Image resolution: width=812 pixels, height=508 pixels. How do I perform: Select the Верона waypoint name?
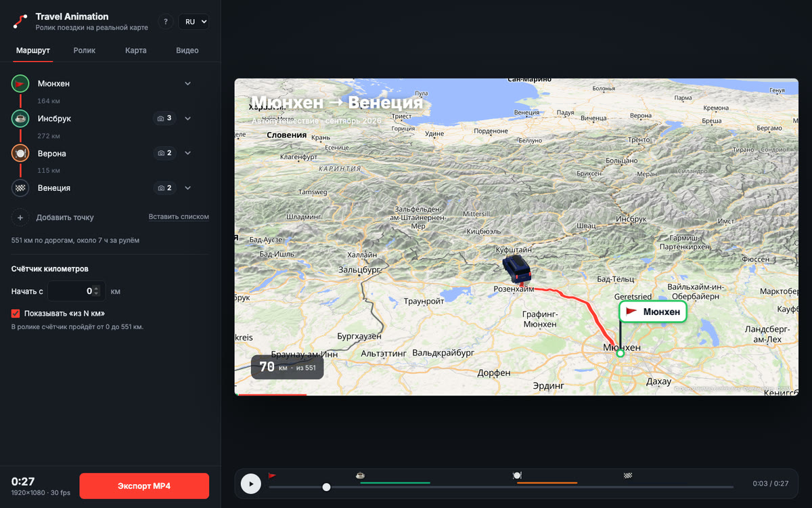tap(52, 153)
